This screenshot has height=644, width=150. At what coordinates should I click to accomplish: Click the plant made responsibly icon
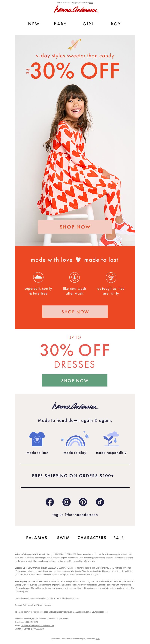pyautogui.click(x=111, y=439)
